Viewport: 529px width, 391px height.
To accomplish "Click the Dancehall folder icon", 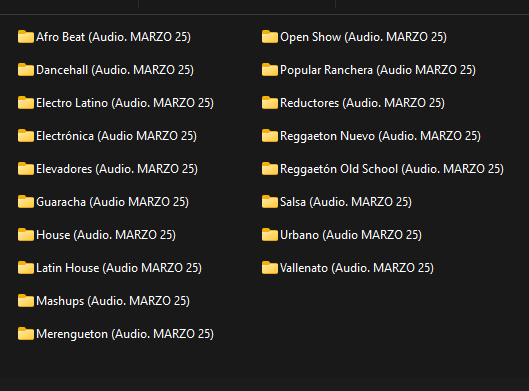I will click(26, 70).
